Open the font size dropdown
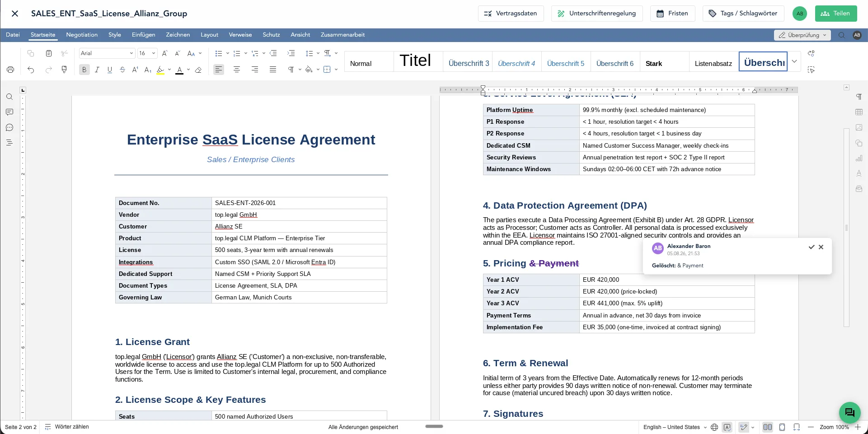 154,53
